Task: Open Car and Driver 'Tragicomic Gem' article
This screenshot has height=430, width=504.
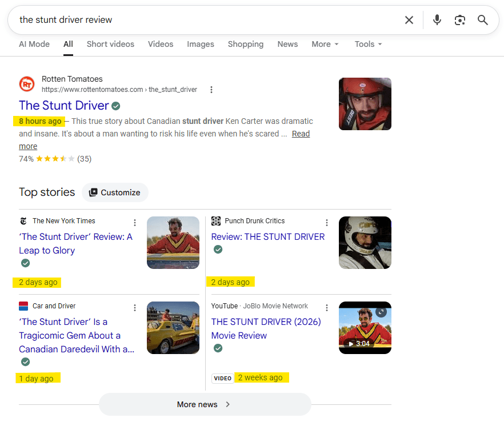Action: (77, 335)
